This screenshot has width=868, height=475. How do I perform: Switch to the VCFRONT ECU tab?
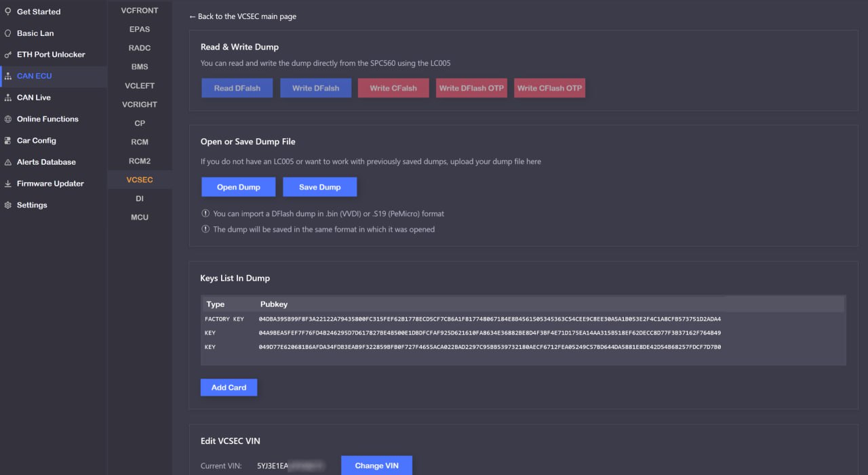[140, 11]
